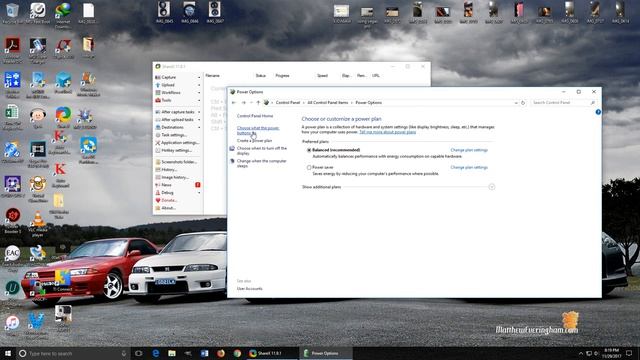
Task: Refresh the Power Options address bar
Action: click(523, 103)
